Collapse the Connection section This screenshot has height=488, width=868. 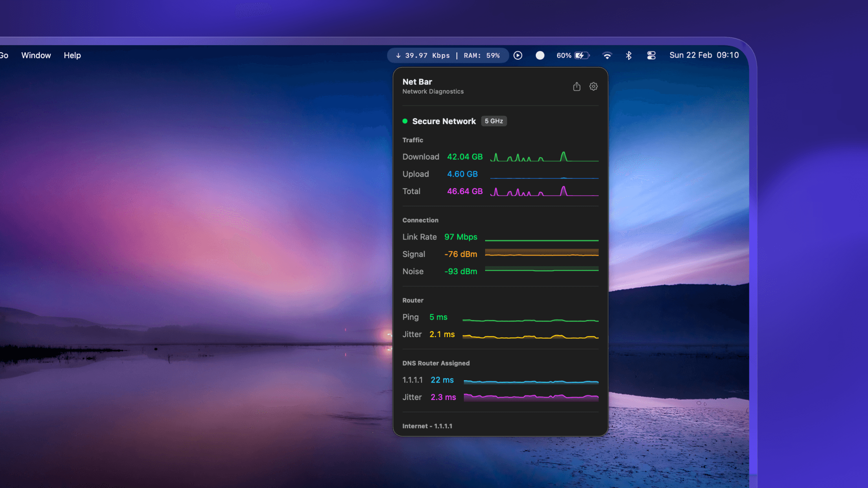(420, 220)
